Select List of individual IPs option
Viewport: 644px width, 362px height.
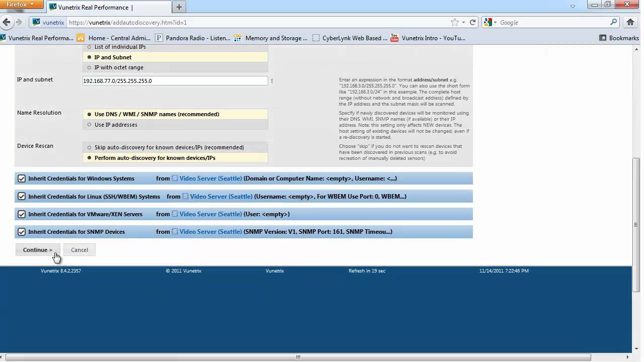175,47
